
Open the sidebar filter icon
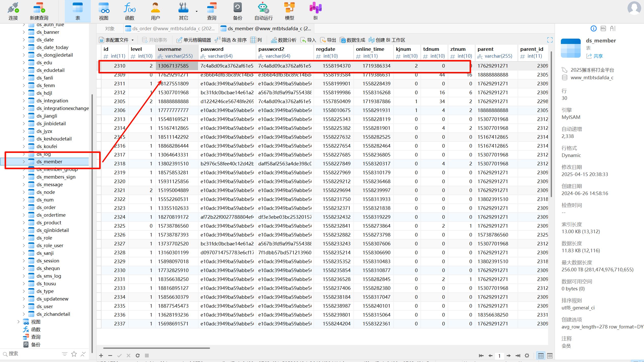tap(65, 354)
